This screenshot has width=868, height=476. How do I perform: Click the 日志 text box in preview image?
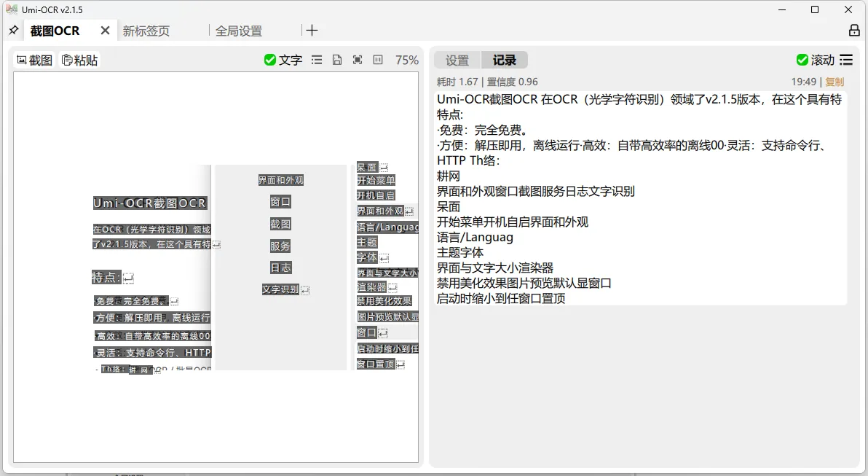pyautogui.click(x=280, y=268)
